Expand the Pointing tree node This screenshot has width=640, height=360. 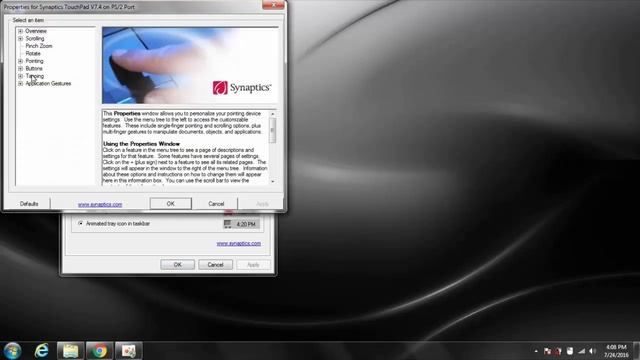click(20, 61)
